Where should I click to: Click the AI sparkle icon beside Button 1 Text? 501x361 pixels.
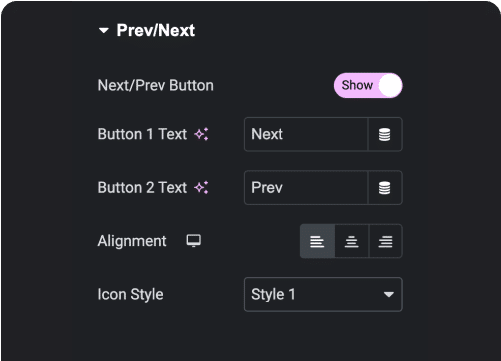click(x=202, y=134)
